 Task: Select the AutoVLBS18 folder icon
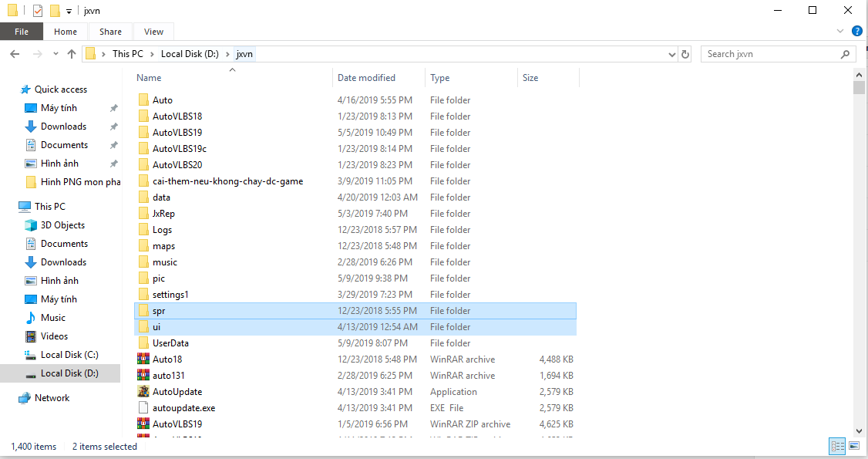click(x=143, y=116)
